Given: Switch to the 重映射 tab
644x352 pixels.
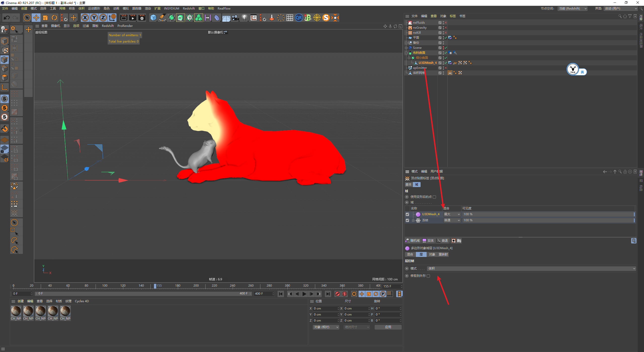Looking at the screenshot, I should (443, 254).
